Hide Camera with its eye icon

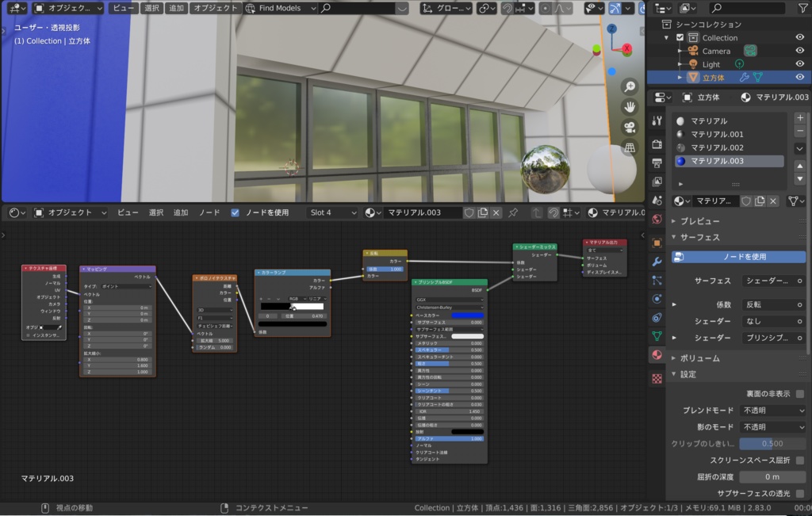pos(799,51)
